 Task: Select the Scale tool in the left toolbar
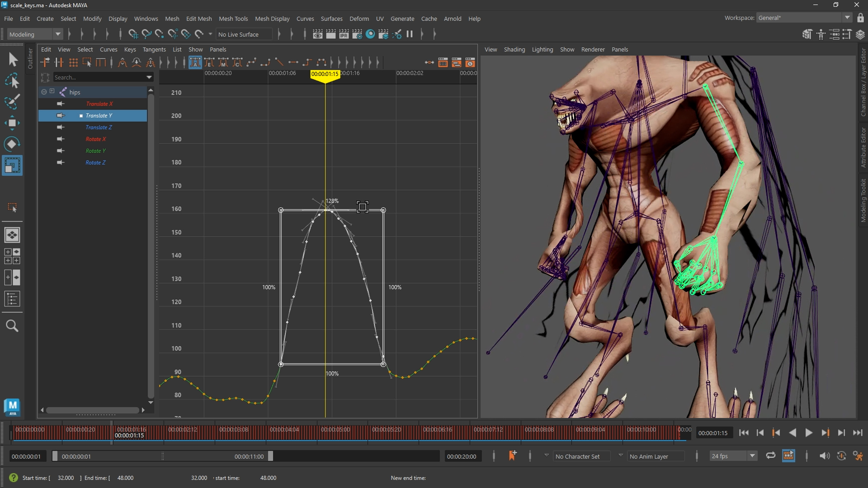pos(12,165)
